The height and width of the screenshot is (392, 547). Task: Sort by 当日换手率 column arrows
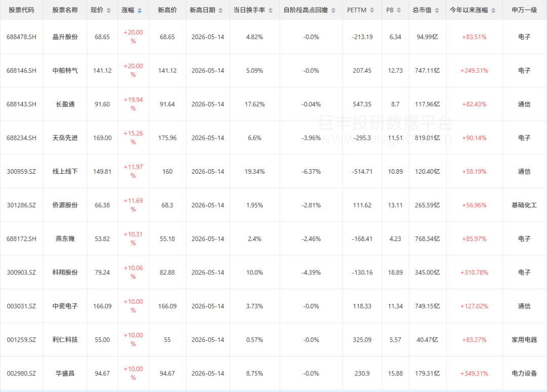(x=270, y=11)
